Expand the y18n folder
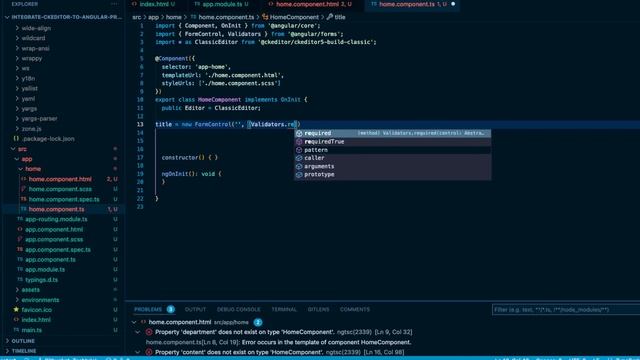Viewport: 640px width, 360px height. click(28, 78)
